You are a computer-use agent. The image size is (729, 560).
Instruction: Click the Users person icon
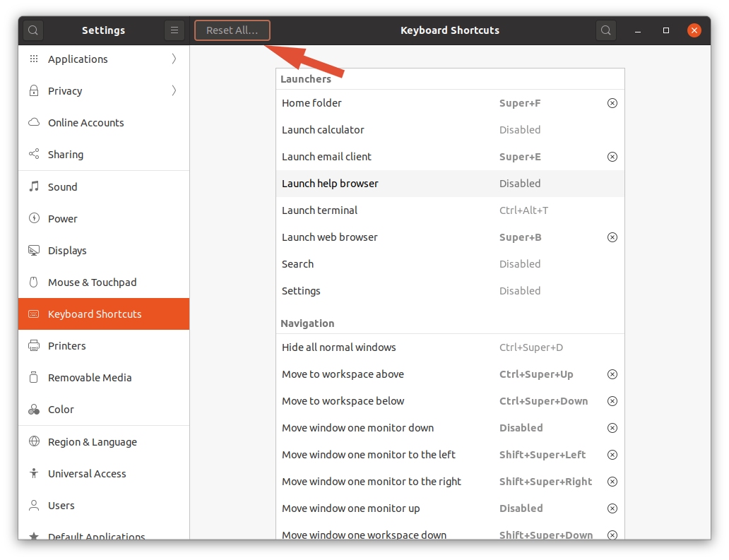pyautogui.click(x=33, y=505)
